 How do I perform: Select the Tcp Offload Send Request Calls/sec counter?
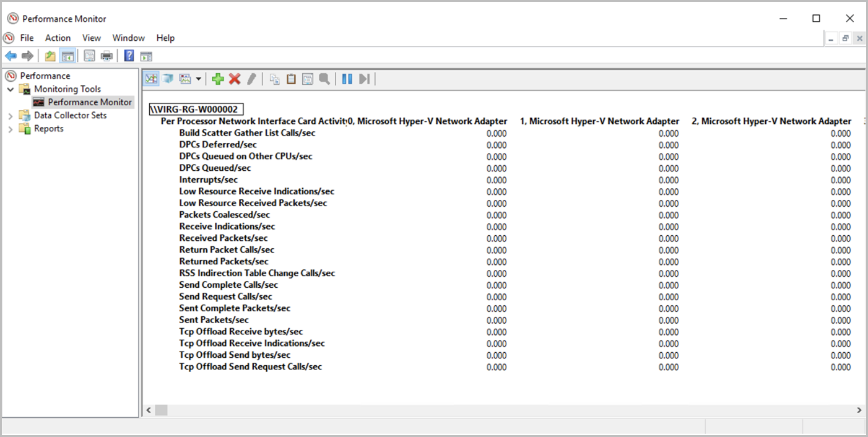(x=251, y=367)
